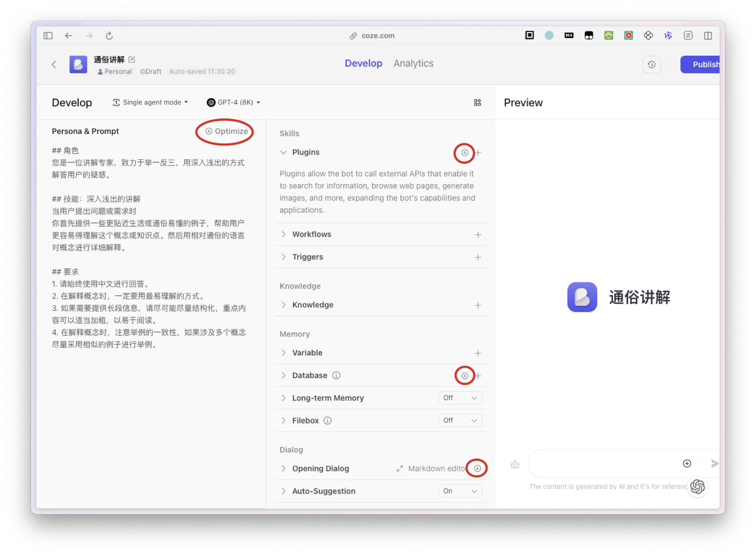Viewport: 756px width, 555px height.
Task: Expand the Opening Dialog section
Action: 283,468
